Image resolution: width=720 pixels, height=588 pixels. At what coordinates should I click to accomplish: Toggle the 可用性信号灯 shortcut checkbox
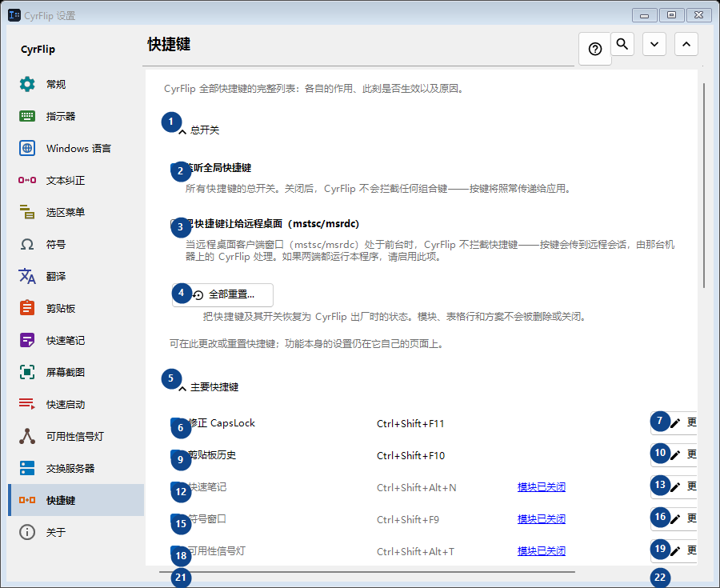tap(175, 551)
